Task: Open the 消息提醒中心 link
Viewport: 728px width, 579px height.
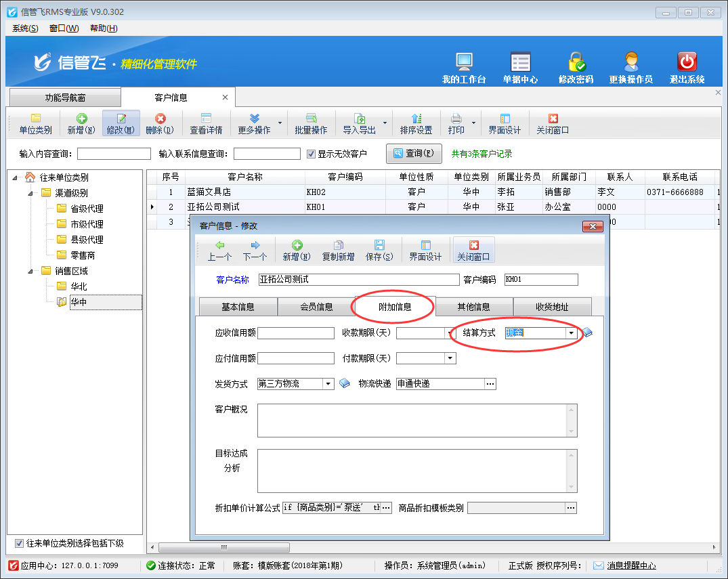Action: pyautogui.click(x=630, y=565)
